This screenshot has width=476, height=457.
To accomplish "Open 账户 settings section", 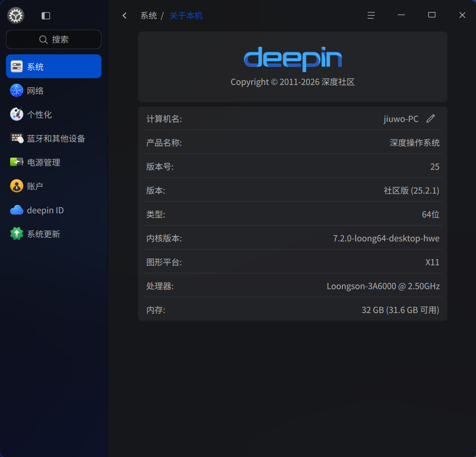I will pyautogui.click(x=54, y=186).
